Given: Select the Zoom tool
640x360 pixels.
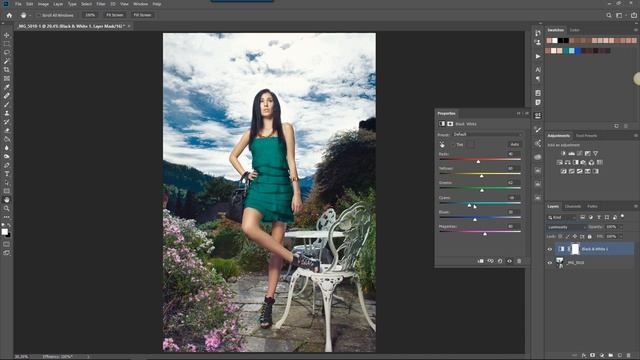Looking at the screenshot, I should (x=7, y=209).
